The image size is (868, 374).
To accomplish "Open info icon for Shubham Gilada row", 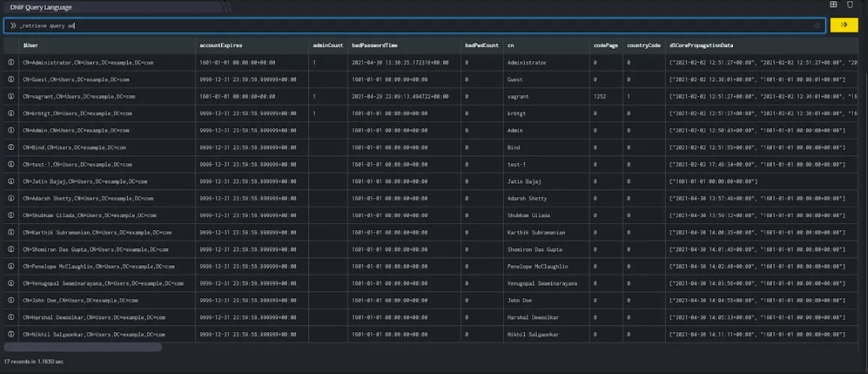I will point(10,215).
